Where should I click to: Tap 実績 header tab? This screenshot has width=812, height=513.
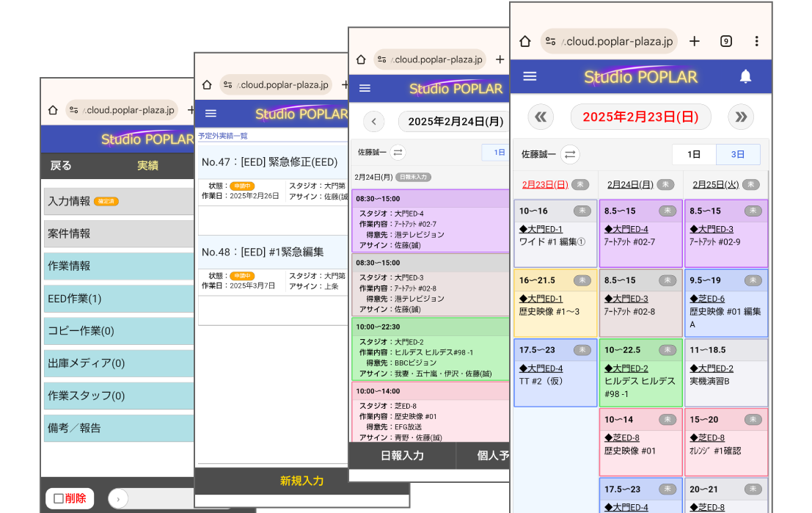(x=147, y=166)
